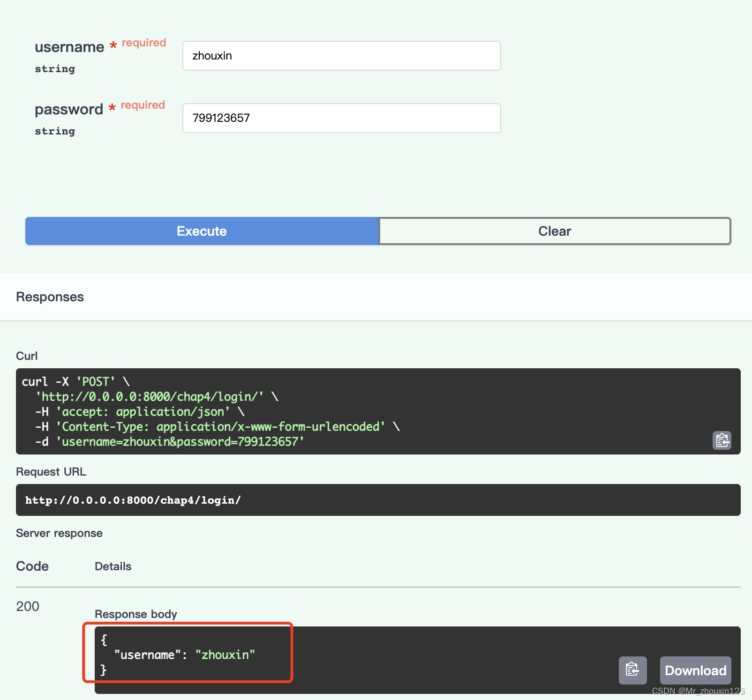752x700 pixels.
Task: Click the password parameter label
Action: [69, 109]
